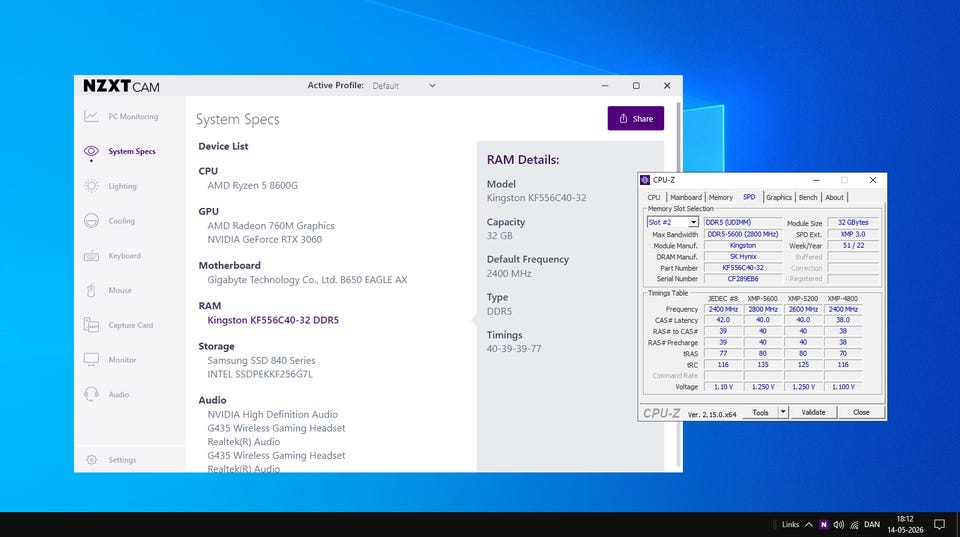Switch to the Graphics tab in CPU-Z
This screenshot has height=537, width=960.
(x=779, y=197)
